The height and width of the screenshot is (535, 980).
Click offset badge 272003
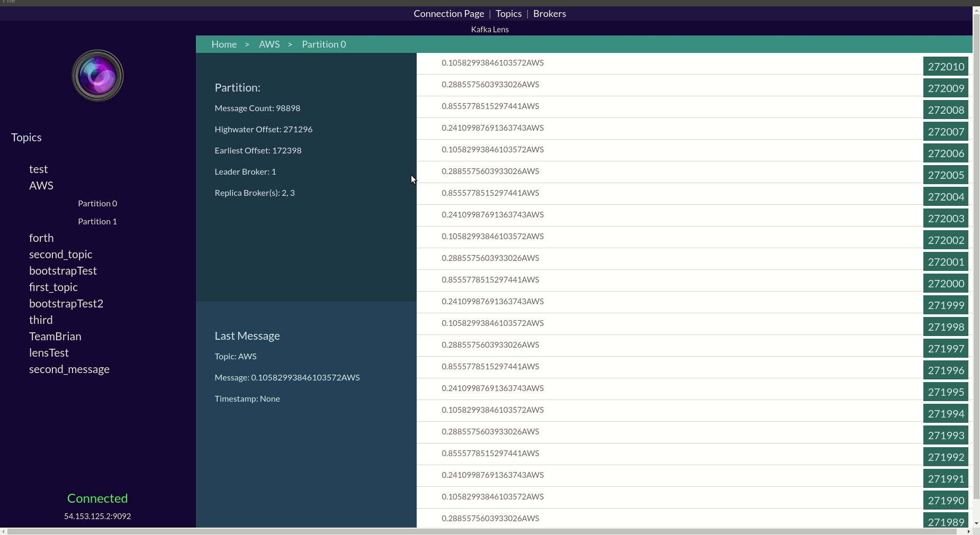[x=946, y=219]
